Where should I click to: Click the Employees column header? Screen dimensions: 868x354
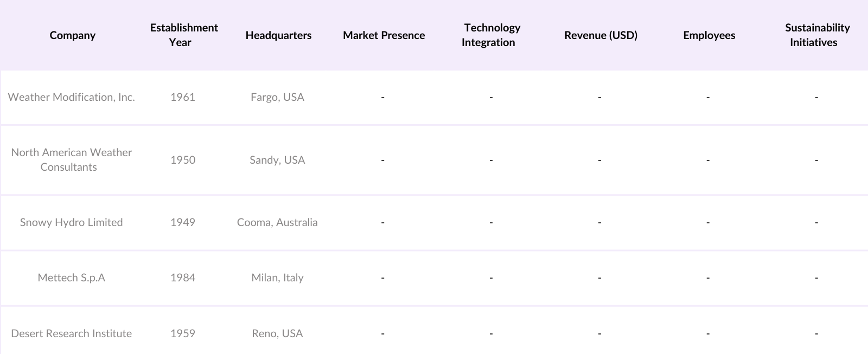tap(709, 35)
